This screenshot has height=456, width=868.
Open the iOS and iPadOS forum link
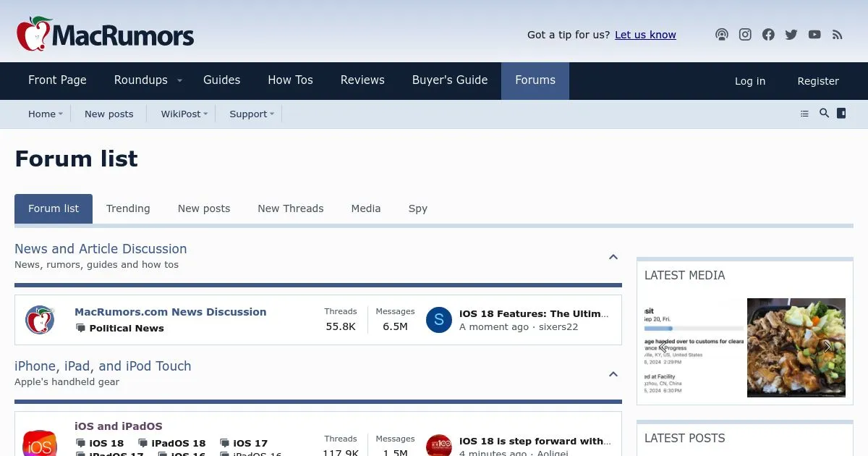[x=119, y=426]
